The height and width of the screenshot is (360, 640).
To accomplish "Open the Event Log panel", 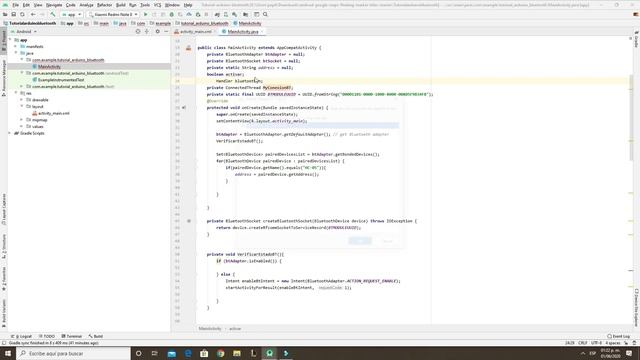I will click(619, 336).
